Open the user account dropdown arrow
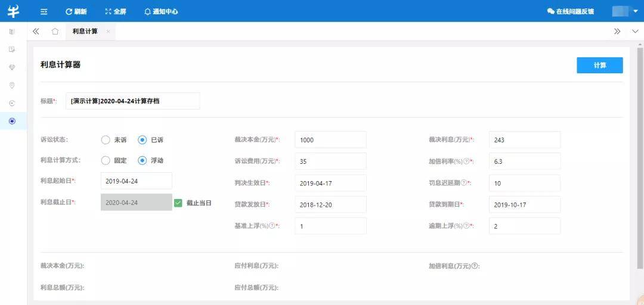 point(635,11)
